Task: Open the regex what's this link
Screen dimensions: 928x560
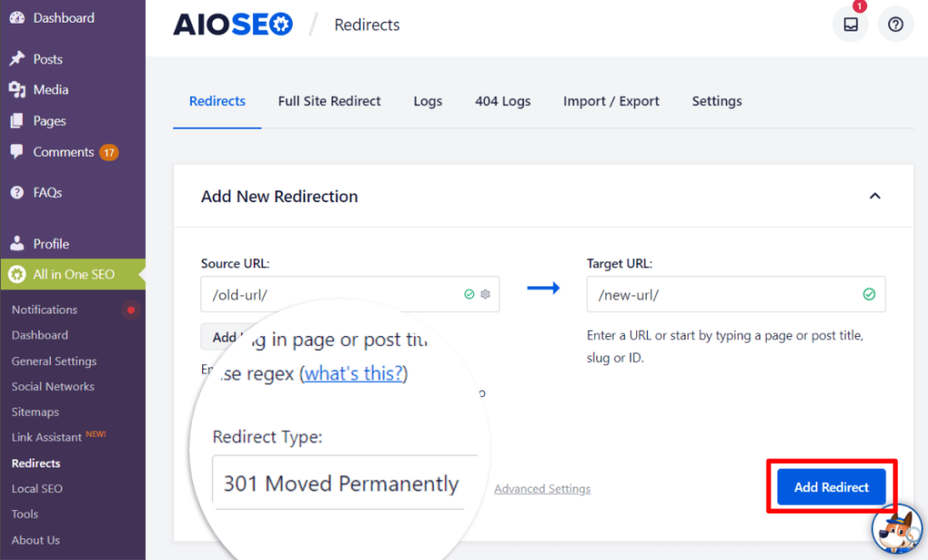Action: pos(353,372)
